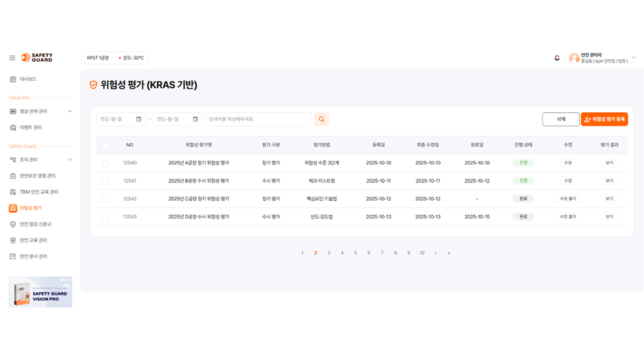Go to 이벤트 관리 menu
The height and width of the screenshot is (362, 644).
(30, 128)
